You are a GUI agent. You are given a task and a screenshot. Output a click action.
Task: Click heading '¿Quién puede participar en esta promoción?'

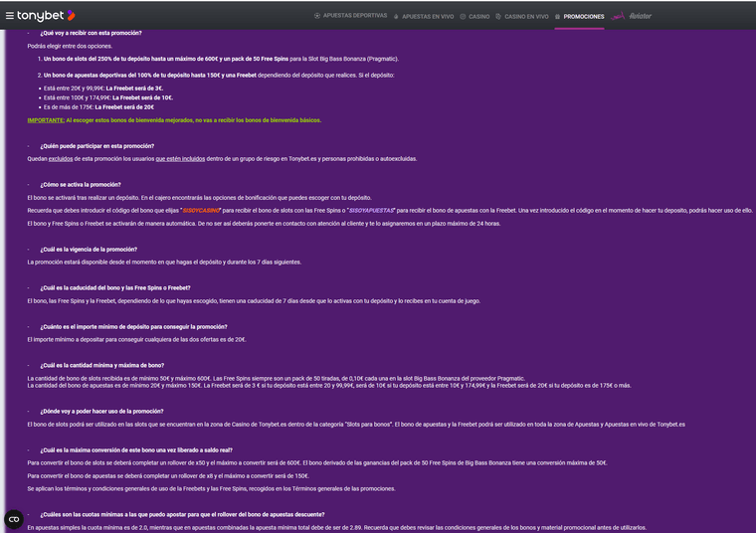[x=97, y=146]
